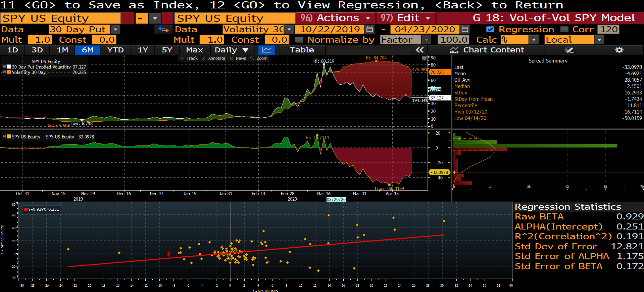Open the calendar for start date 10/22/2019
The height and width of the screenshot is (292, 644).
click(369, 30)
